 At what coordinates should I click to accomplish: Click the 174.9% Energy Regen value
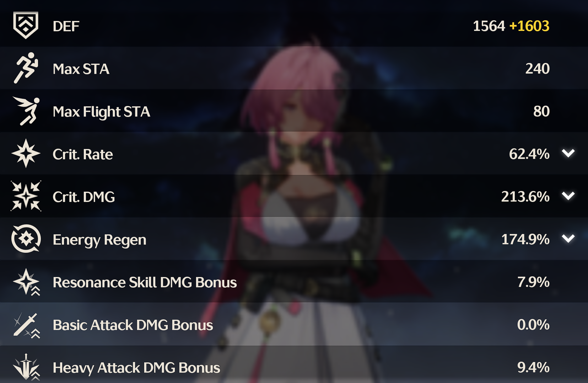[x=525, y=239]
